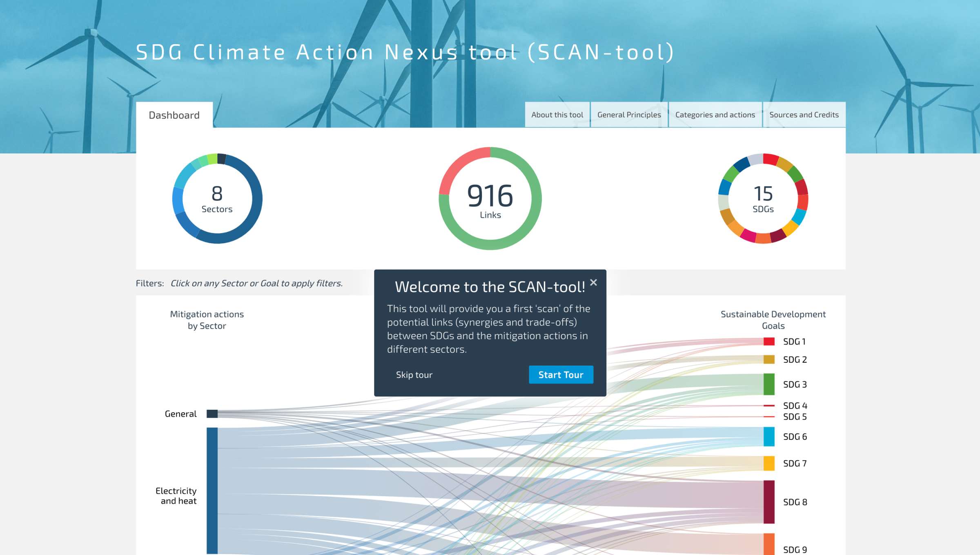The image size is (980, 555).
Task: Close the welcome popup with X
Action: pos(593,282)
